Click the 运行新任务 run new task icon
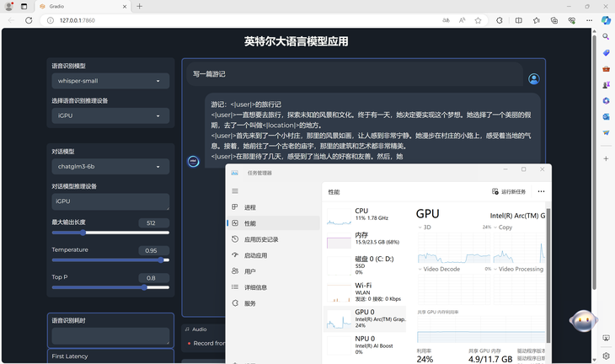Screen dimensions: 615x364 [x=495, y=191]
